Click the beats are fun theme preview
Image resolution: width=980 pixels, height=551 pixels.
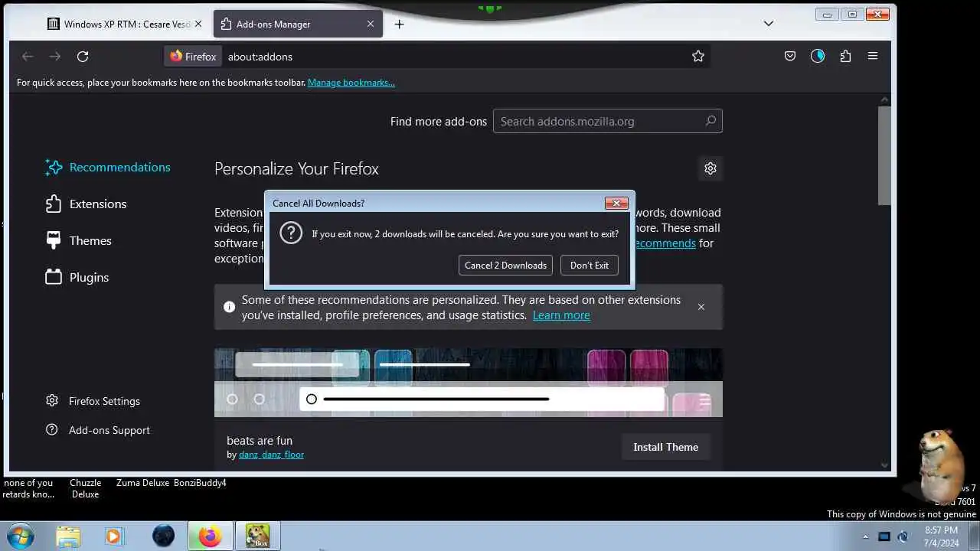coord(469,383)
